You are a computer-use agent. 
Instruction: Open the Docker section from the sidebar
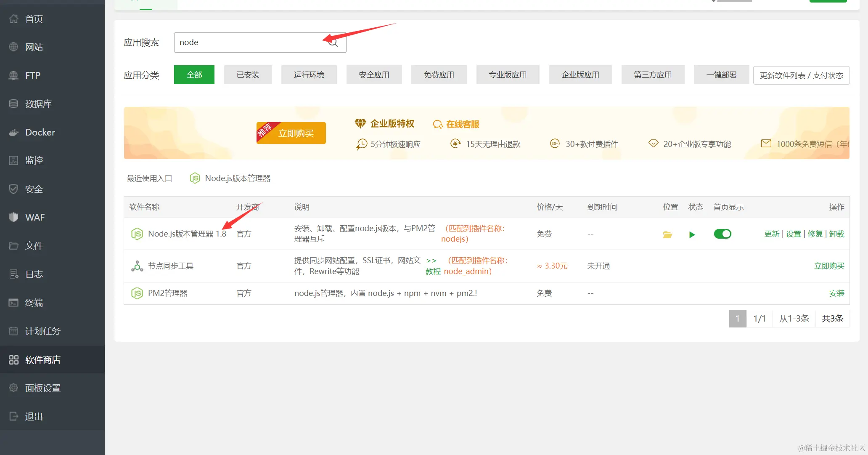click(x=40, y=132)
